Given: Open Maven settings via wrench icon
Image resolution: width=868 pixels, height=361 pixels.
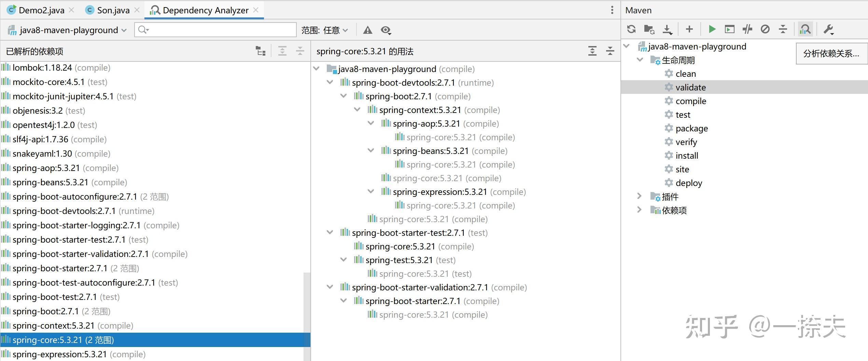Looking at the screenshot, I should point(827,29).
